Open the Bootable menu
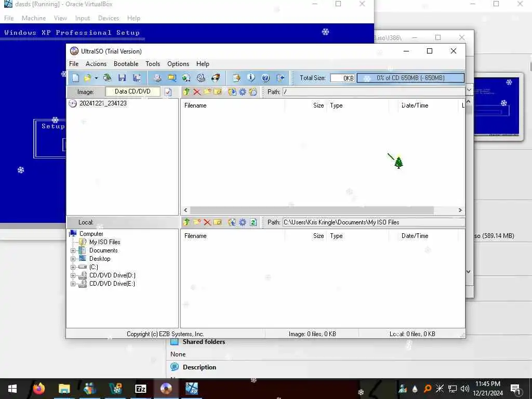Screen dimensions: 532x399 click(x=126, y=64)
